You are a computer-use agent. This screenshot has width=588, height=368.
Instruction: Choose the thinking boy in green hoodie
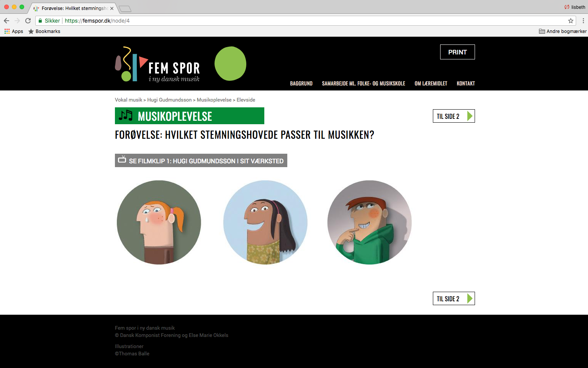tap(370, 222)
